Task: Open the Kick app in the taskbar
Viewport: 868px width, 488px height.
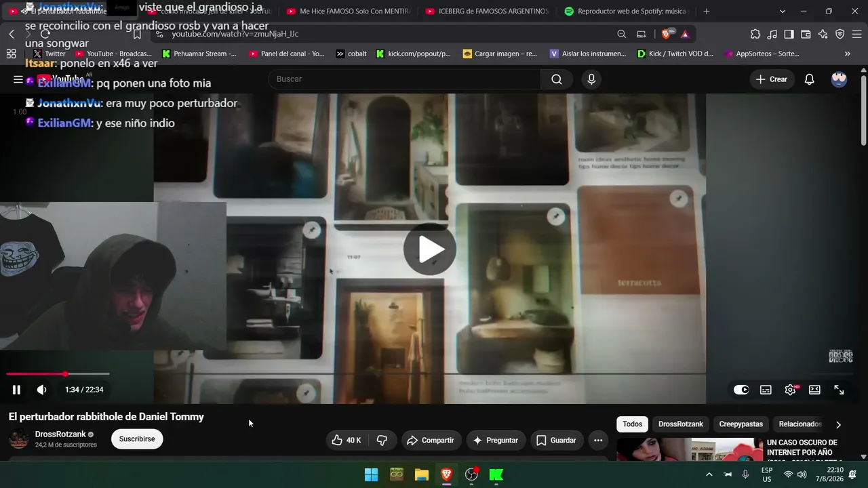Action: (x=496, y=475)
